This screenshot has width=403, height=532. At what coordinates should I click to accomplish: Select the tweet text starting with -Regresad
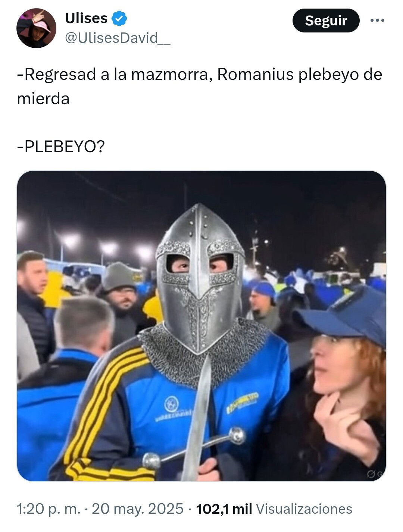click(200, 87)
